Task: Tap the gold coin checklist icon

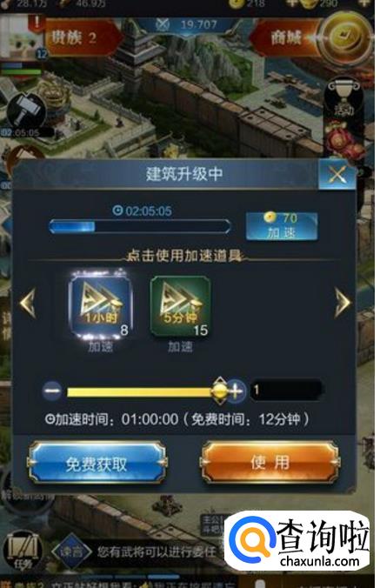Action: 345,37
